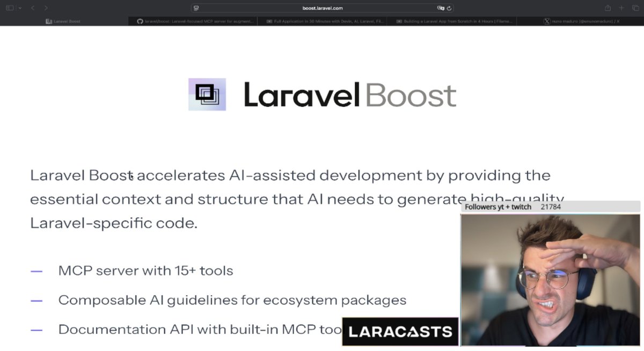Viewport: 644px width, 351px height.
Task: Switch to the Laravel Boost tab
Action: [64, 21]
